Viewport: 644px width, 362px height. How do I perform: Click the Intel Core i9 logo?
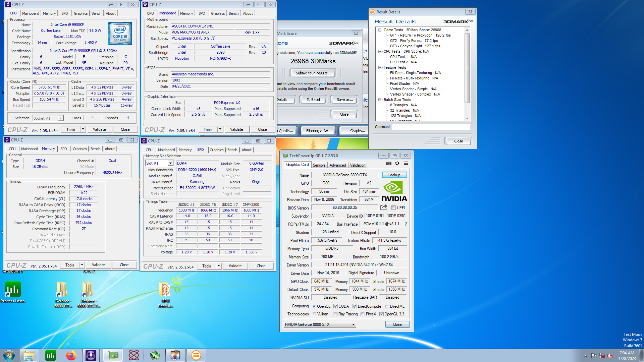click(x=120, y=34)
